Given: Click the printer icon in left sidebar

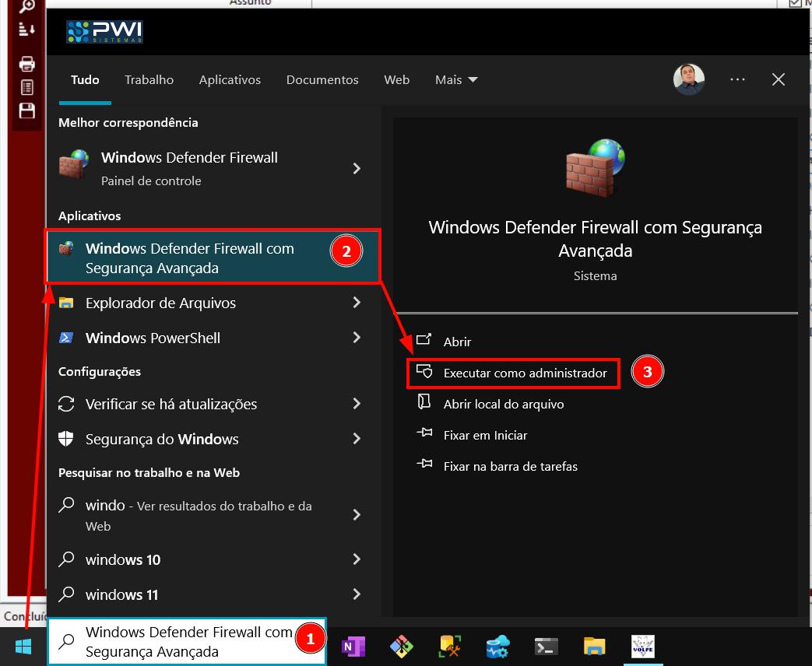Looking at the screenshot, I should [27, 64].
